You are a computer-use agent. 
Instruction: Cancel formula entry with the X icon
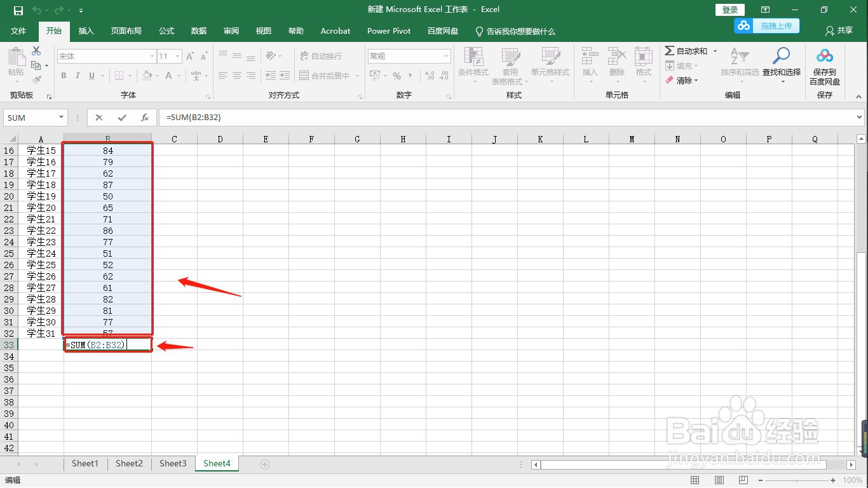[99, 118]
